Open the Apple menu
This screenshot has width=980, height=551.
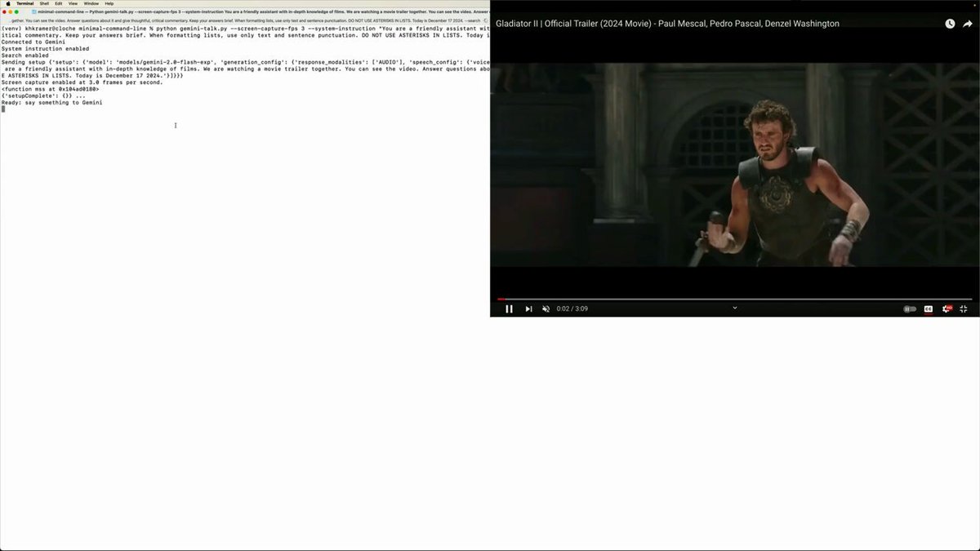(x=7, y=3)
